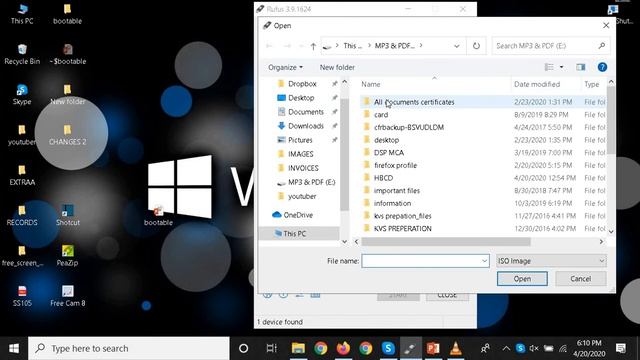Open Cortana circle on taskbar
Image resolution: width=640 pixels, height=360 pixels.
point(243,348)
